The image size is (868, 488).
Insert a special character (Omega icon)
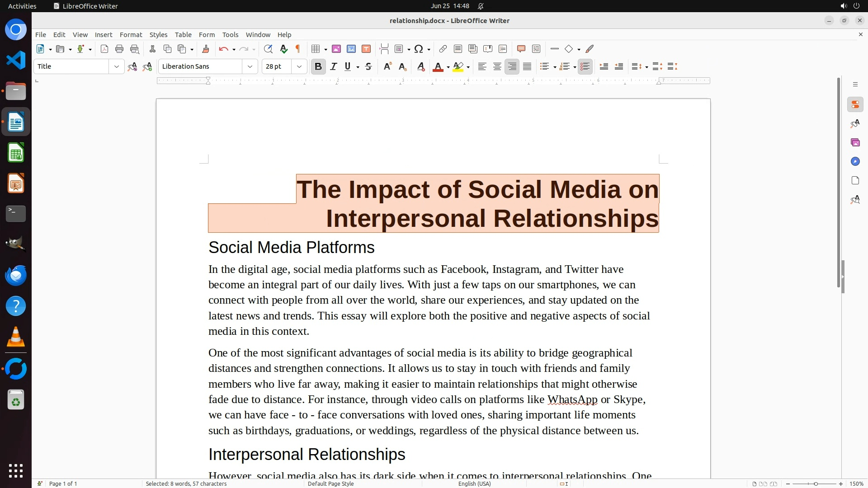point(419,49)
